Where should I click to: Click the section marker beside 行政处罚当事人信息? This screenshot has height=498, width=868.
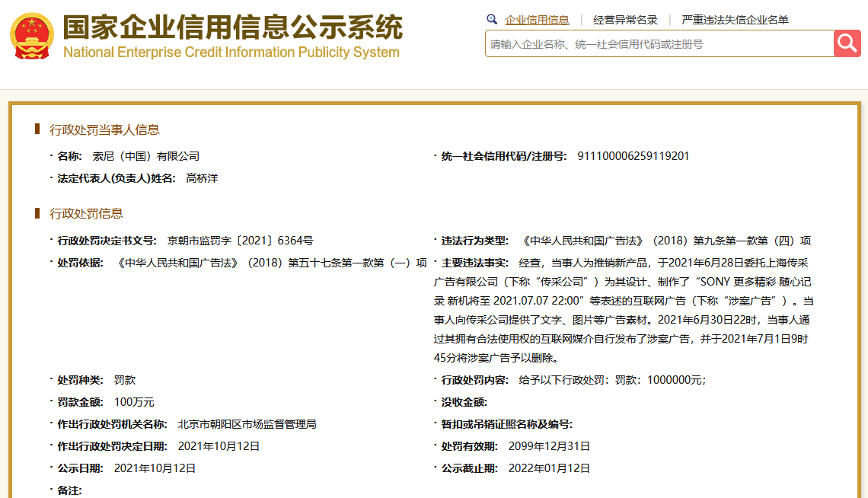tap(38, 128)
